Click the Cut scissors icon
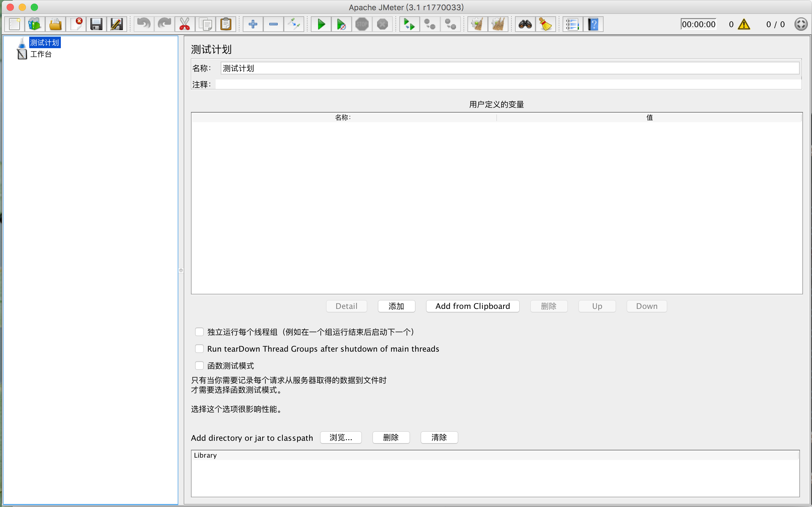Screen dimensions: 812x507 pos(185,24)
